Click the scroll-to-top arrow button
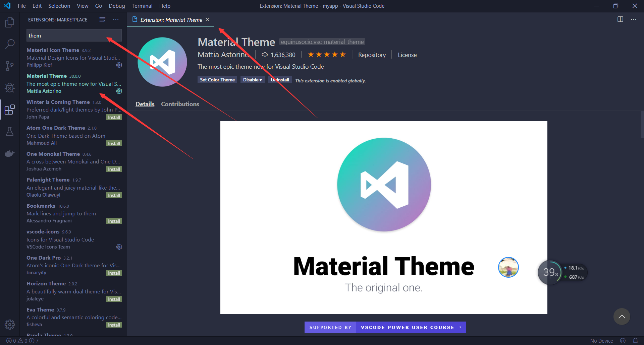The width and height of the screenshot is (644, 345). click(622, 316)
